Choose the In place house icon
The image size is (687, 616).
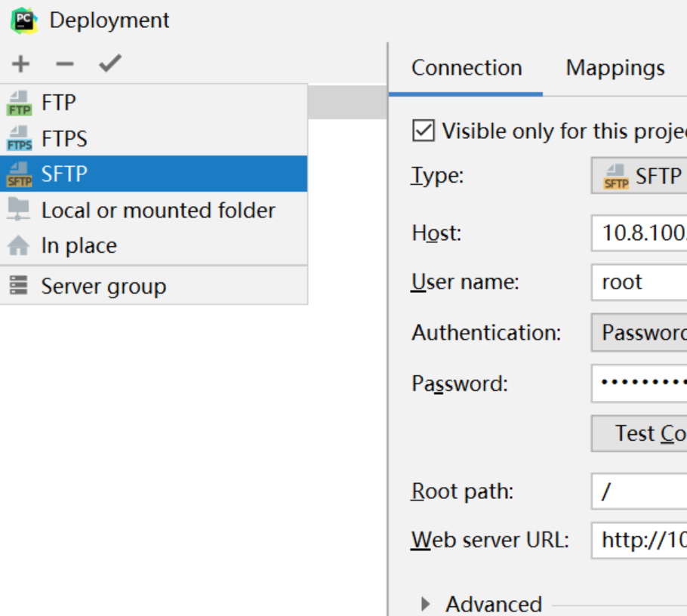tap(19, 246)
